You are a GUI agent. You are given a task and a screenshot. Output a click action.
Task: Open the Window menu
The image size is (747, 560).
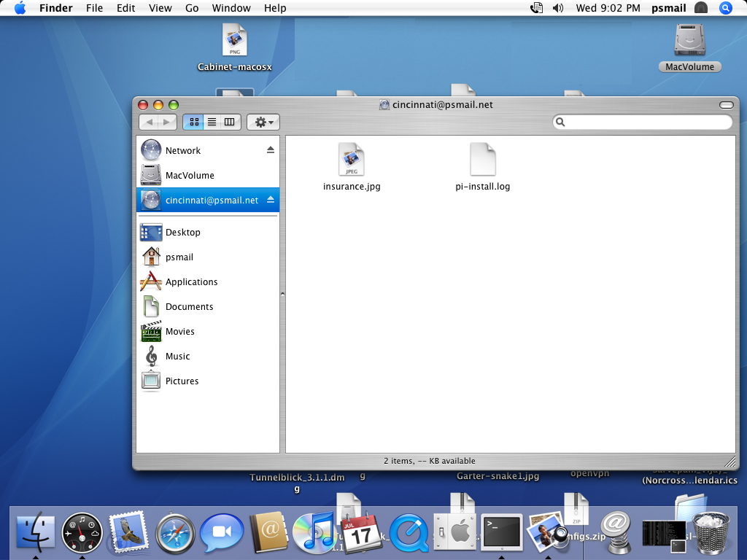231,8
